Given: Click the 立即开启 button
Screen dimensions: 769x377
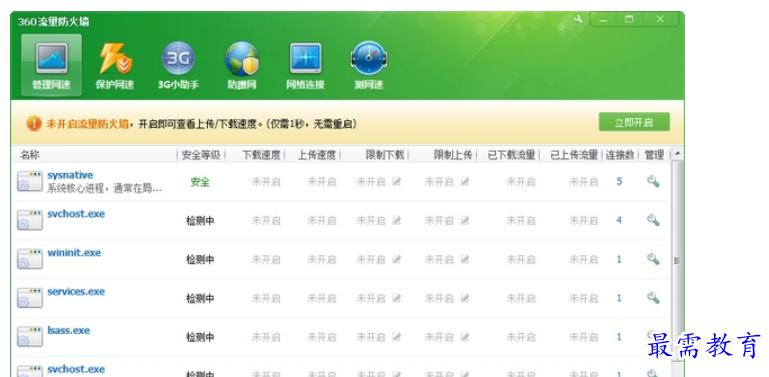Looking at the screenshot, I should [x=634, y=122].
